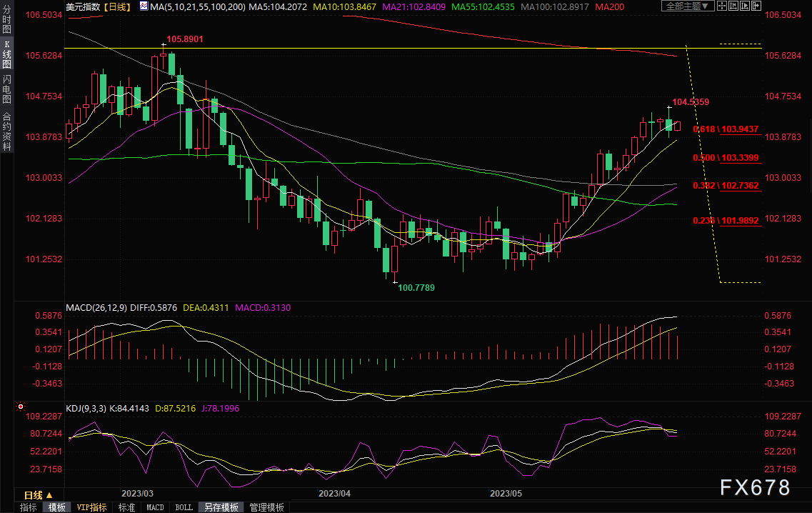Click the play-forward chart icon
This screenshot has height=513, width=812.
[x=745, y=6]
